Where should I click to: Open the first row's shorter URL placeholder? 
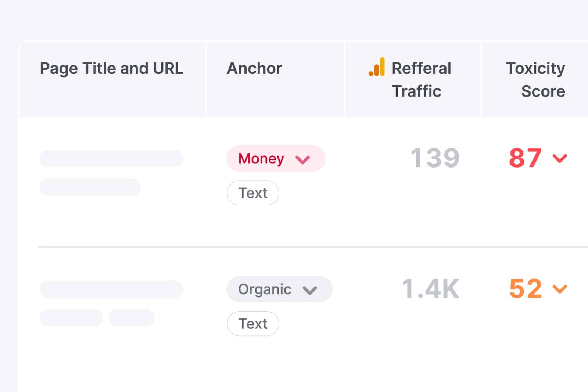click(90, 187)
